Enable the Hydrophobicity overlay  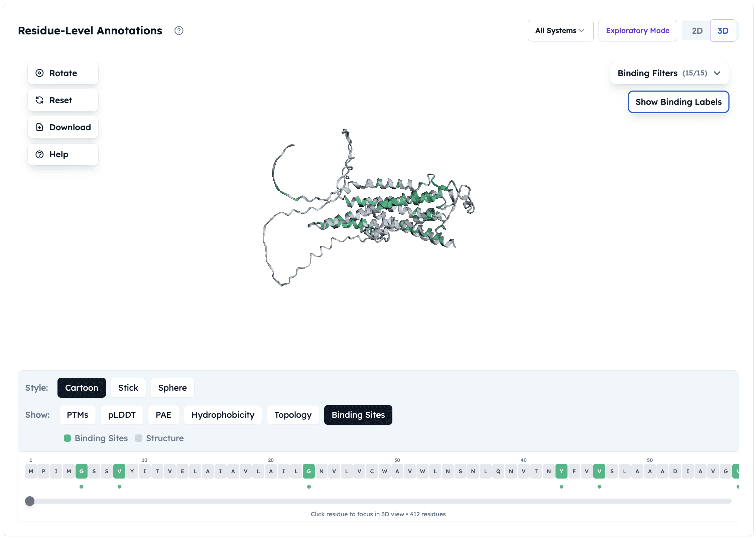coord(223,415)
